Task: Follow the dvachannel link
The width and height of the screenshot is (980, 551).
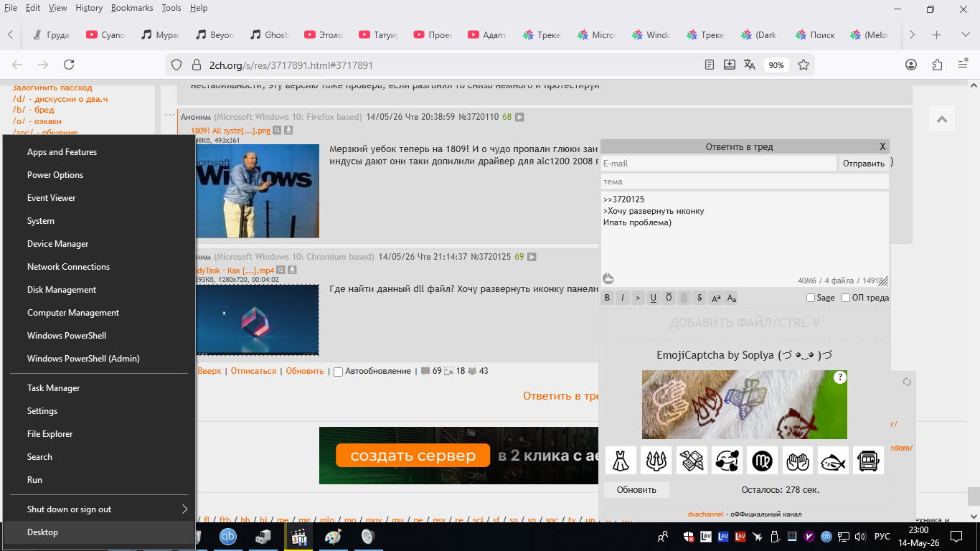Action: point(707,514)
